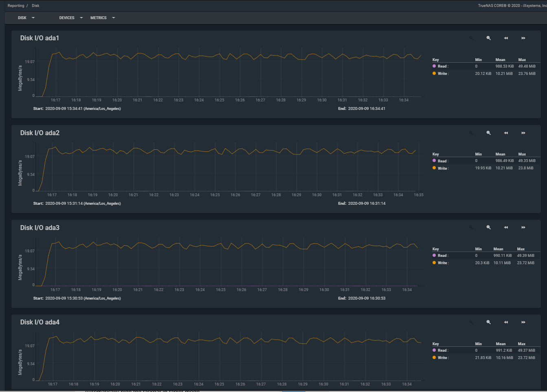This screenshot has width=547, height=392.
Task: Click ada4 Write min 21.85 KiB
Action: (483, 358)
